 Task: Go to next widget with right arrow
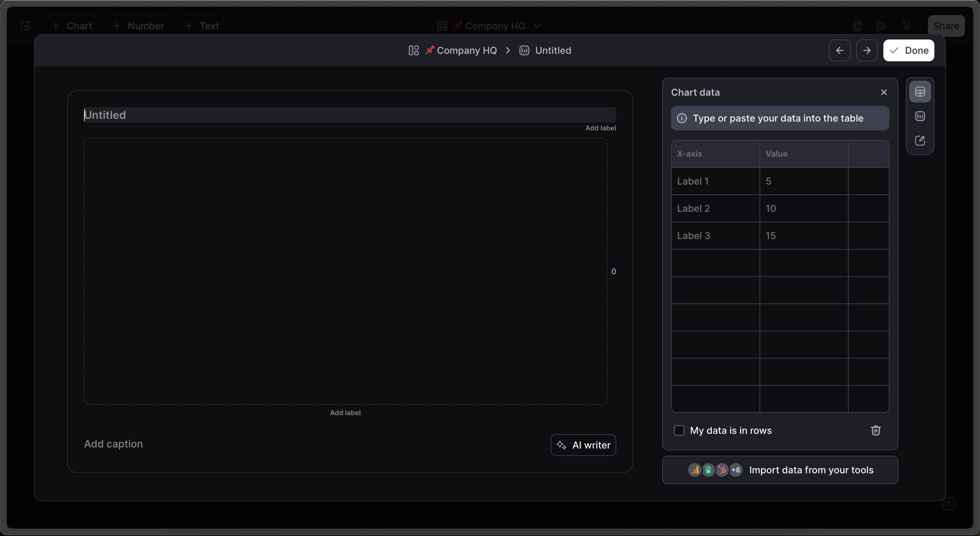pyautogui.click(x=866, y=50)
